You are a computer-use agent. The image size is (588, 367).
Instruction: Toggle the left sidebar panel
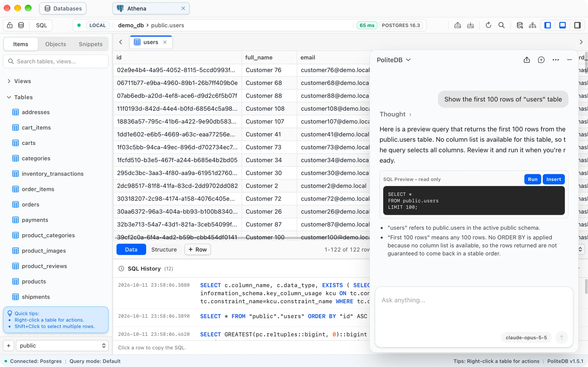point(548,25)
